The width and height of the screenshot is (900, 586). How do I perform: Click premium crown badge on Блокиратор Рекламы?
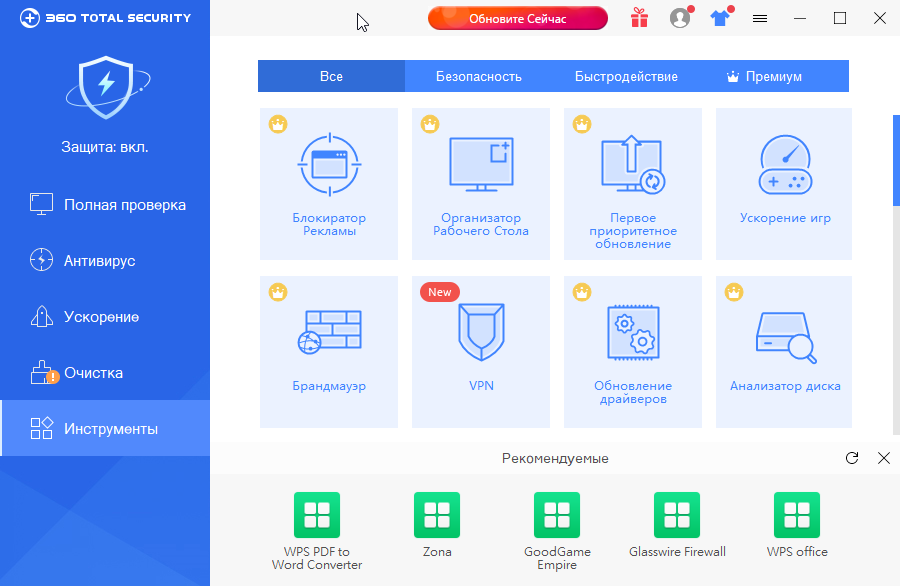tap(278, 124)
